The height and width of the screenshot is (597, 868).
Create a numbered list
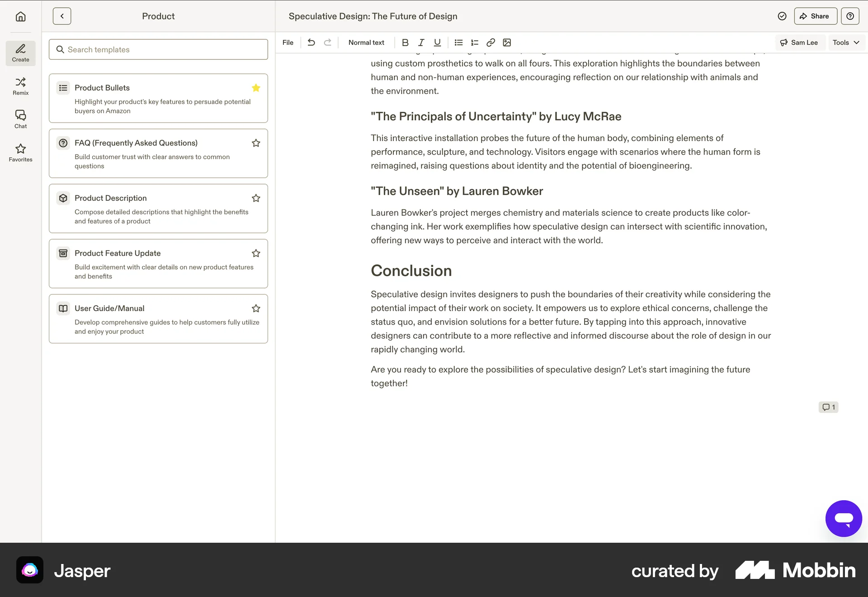click(x=474, y=43)
